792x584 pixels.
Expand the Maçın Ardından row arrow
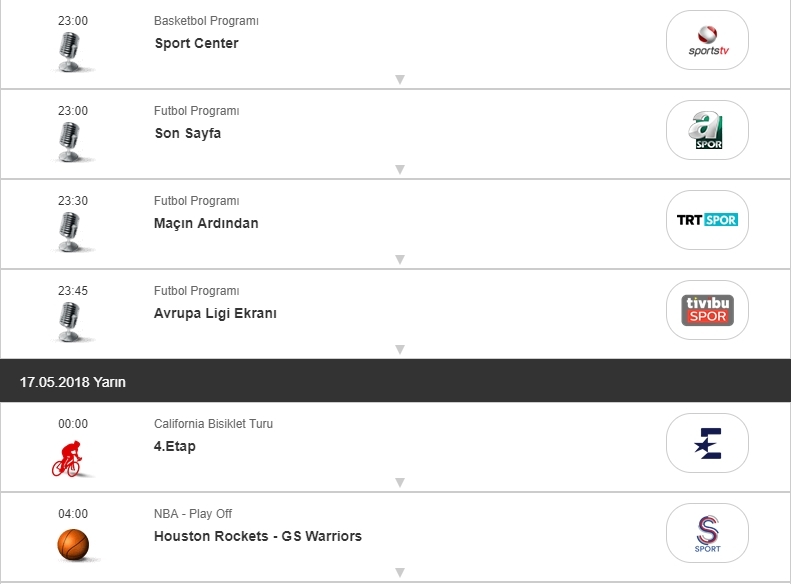[399, 259]
